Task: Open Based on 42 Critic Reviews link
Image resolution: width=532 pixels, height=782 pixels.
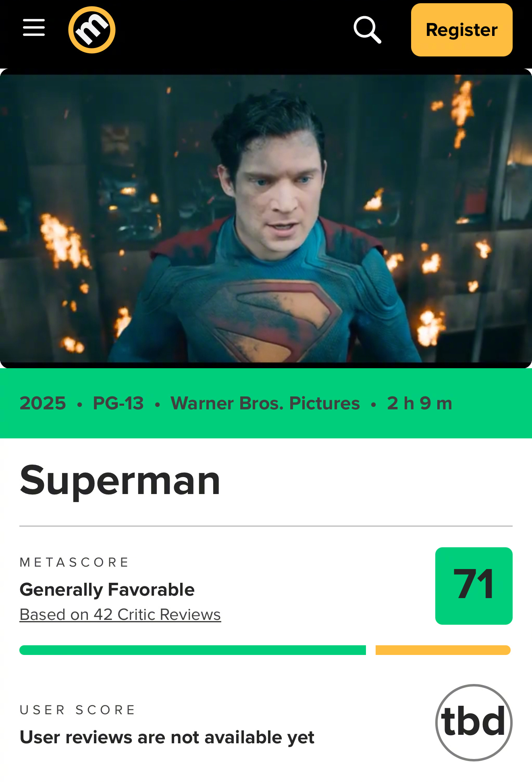Action: tap(120, 615)
